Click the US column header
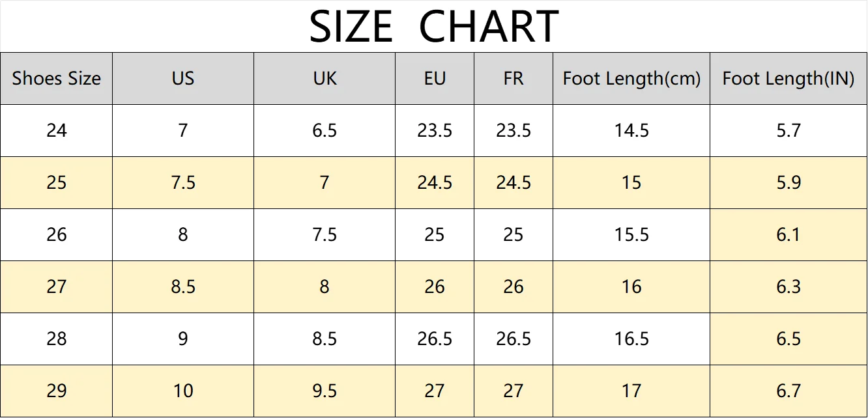The height and width of the screenshot is (418, 868). coord(183,79)
